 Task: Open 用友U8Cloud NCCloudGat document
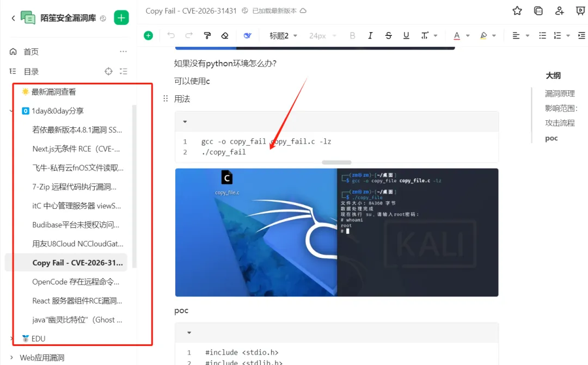point(78,244)
